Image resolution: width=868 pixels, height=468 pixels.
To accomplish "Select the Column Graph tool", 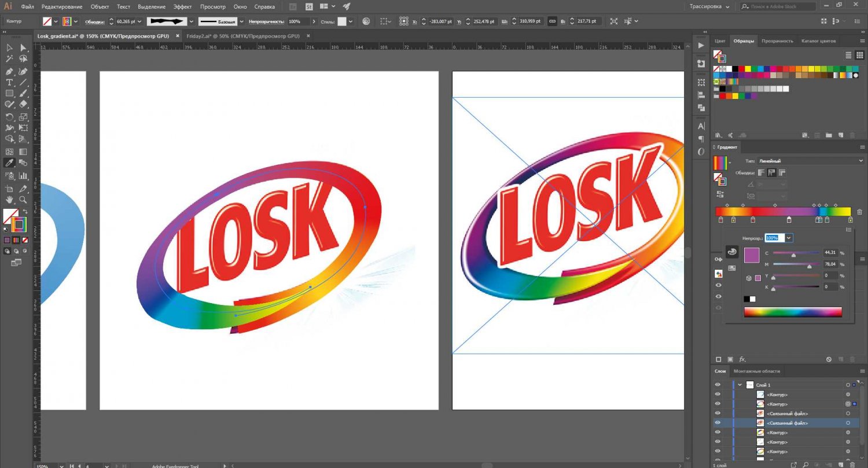I will coord(23,176).
